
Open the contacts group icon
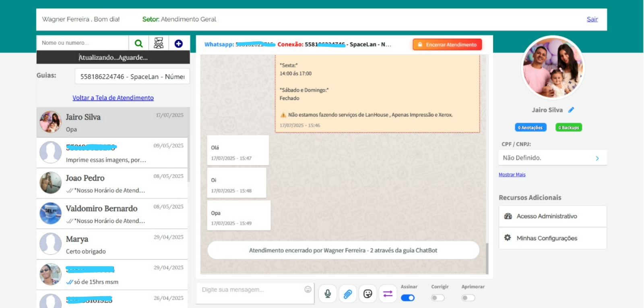point(159,44)
